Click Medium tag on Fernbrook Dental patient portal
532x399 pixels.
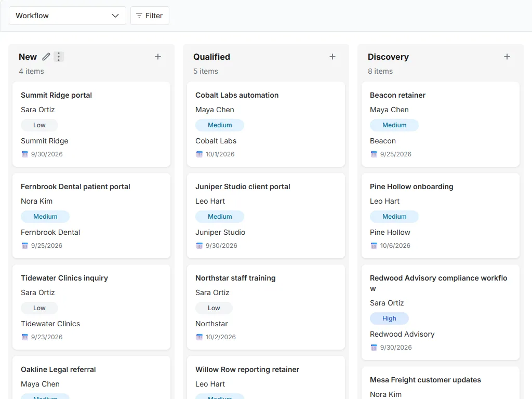point(45,217)
